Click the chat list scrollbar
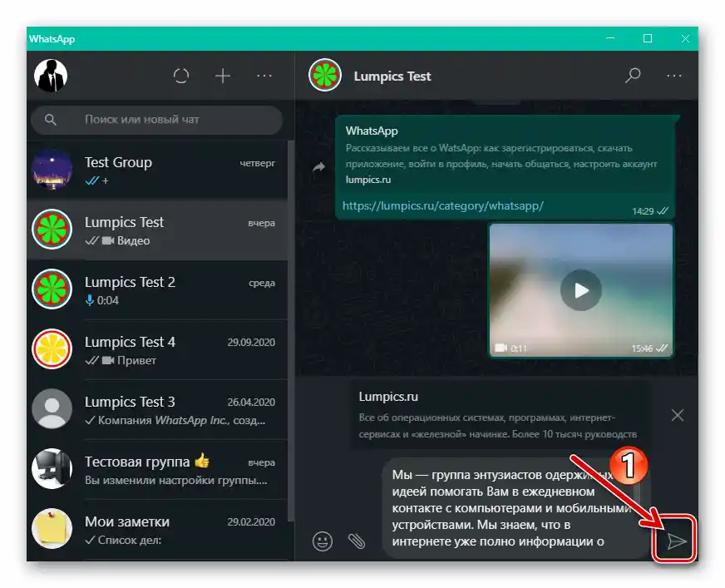The width and height of the screenshot is (725, 588). tap(291, 331)
